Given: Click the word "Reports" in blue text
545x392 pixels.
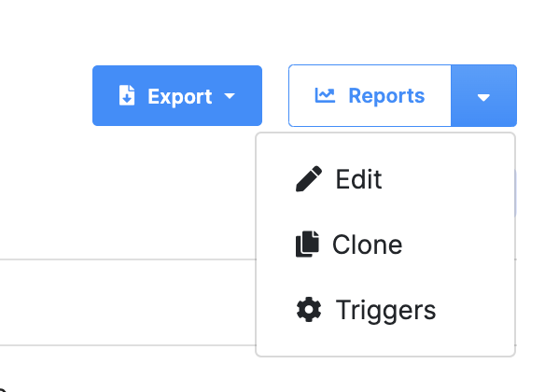Looking at the screenshot, I should tap(386, 96).
